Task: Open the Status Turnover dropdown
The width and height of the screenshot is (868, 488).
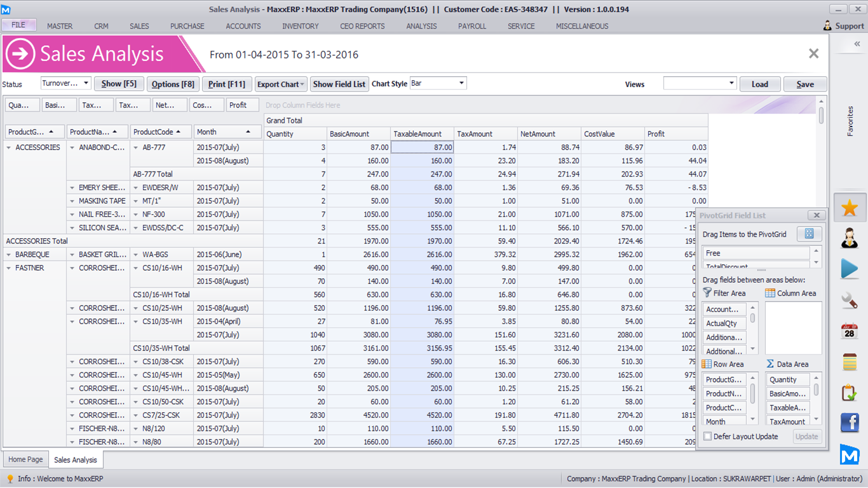Action: [x=86, y=83]
